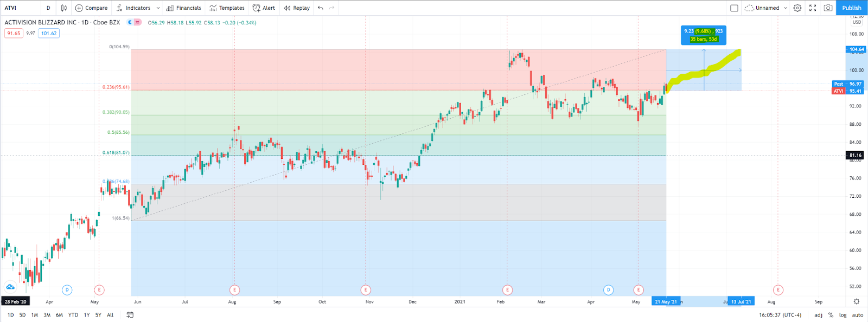The image size is (868, 322).
Task: Toggle percent scale mode
Action: (831, 315)
